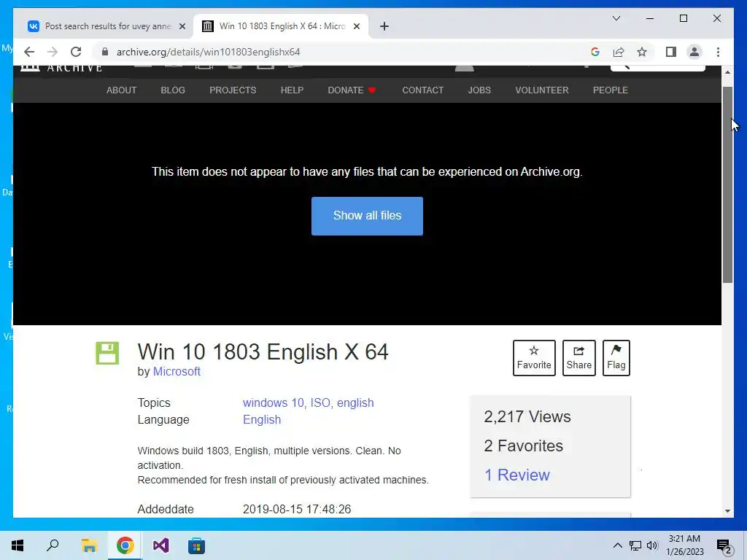This screenshot has height=560, width=747.
Task: Open the PEOPLE menu link
Action: 611,90
